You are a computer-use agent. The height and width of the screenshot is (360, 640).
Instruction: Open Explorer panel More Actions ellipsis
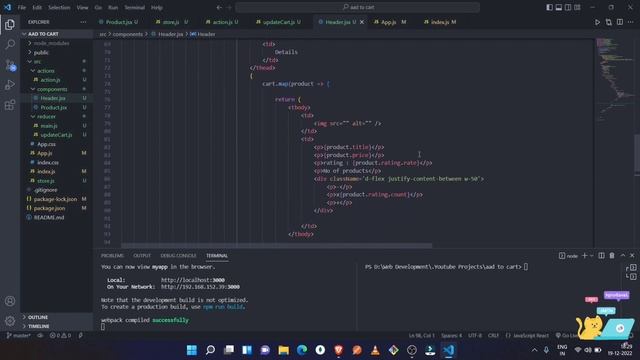83,22
